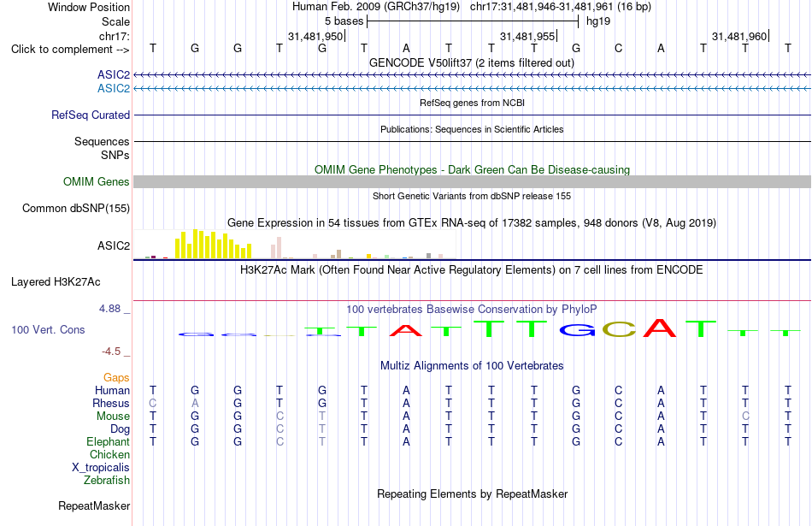Image resolution: width=812 pixels, height=526 pixels.
Task: Click the hg19 label beside the scale bar
Action: (x=598, y=21)
